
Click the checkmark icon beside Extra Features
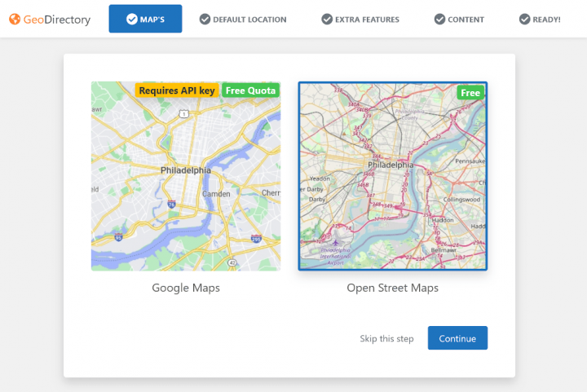[x=326, y=19]
